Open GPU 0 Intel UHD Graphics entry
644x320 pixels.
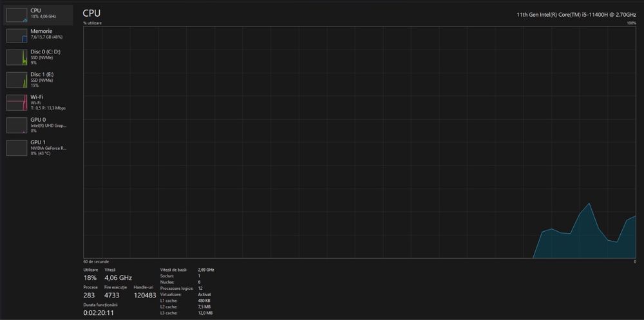click(38, 126)
